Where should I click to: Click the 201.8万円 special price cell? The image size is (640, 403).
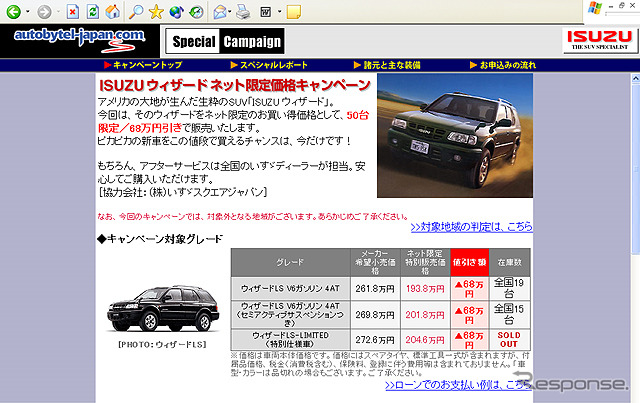[x=425, y=315]
